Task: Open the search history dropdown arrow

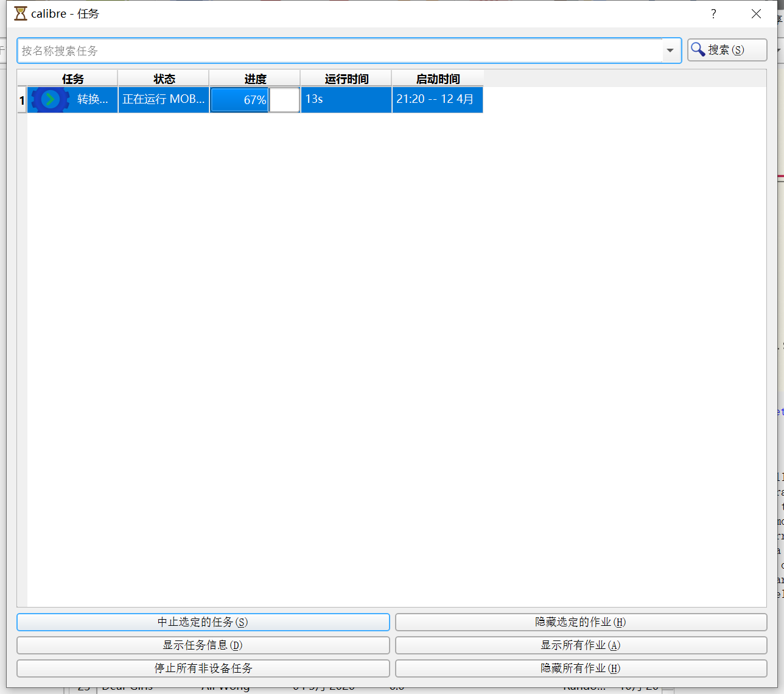Action: [x=671, y=51]
